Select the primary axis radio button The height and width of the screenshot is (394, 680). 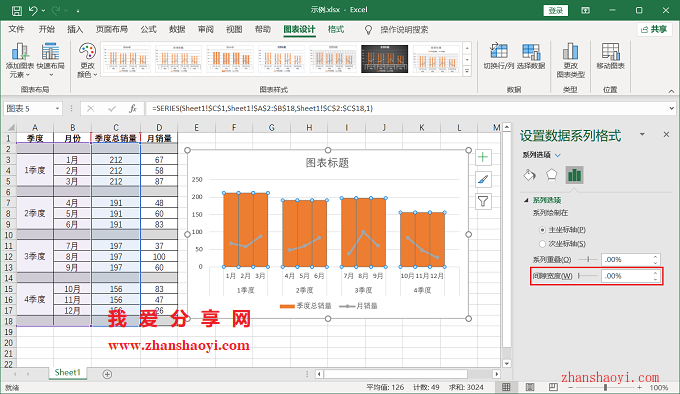[x=542, y=230]
